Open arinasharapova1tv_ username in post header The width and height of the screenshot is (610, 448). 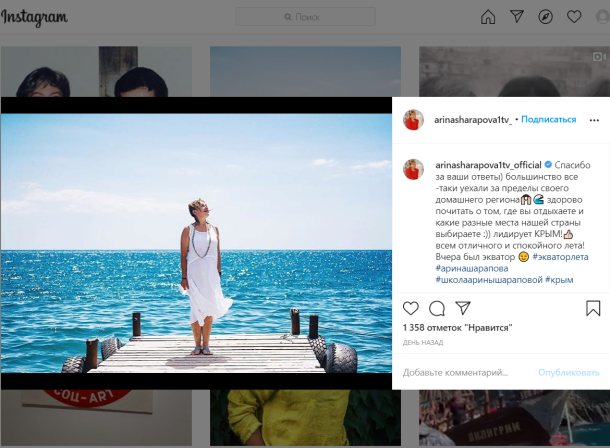tap(473, 120)
